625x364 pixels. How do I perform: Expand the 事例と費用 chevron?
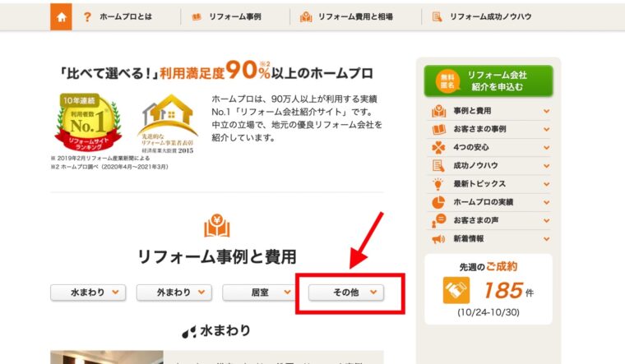[x=546, y=111]
